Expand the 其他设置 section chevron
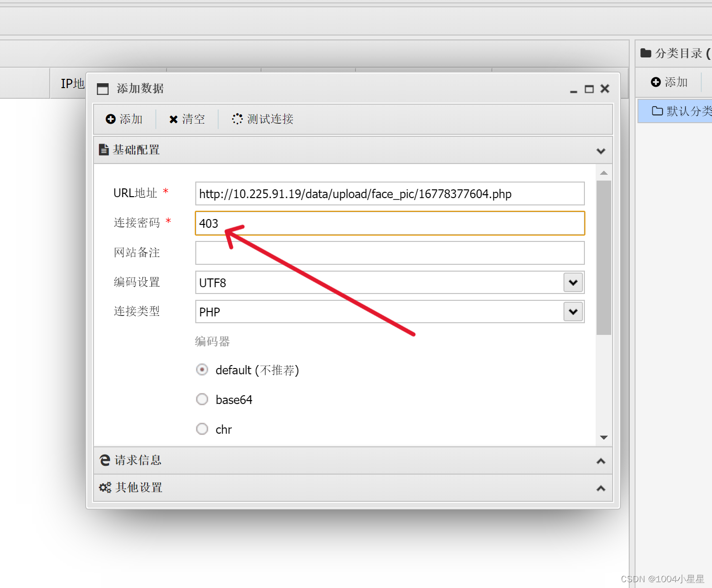Viewport: 712px width, 588px height. [601, 488]
